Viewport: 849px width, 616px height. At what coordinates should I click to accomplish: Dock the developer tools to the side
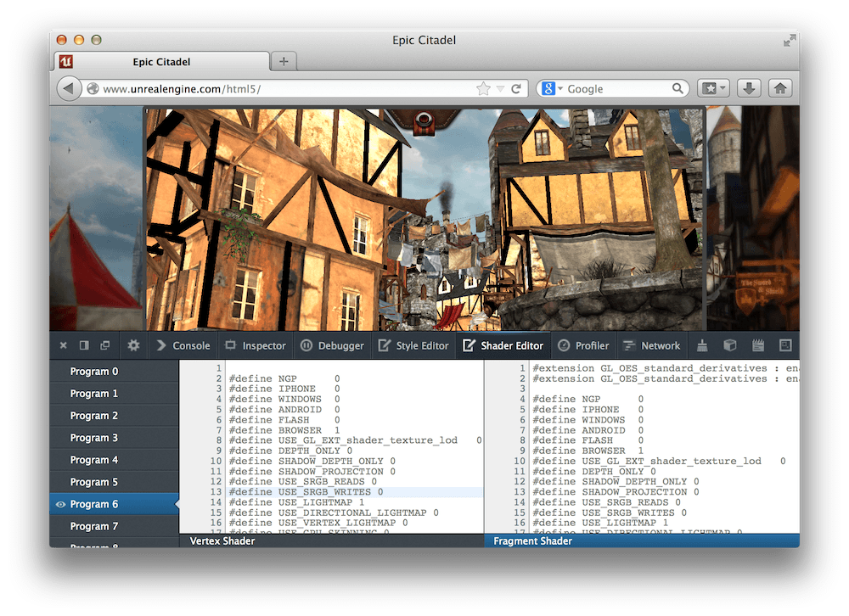pos(83,345)
